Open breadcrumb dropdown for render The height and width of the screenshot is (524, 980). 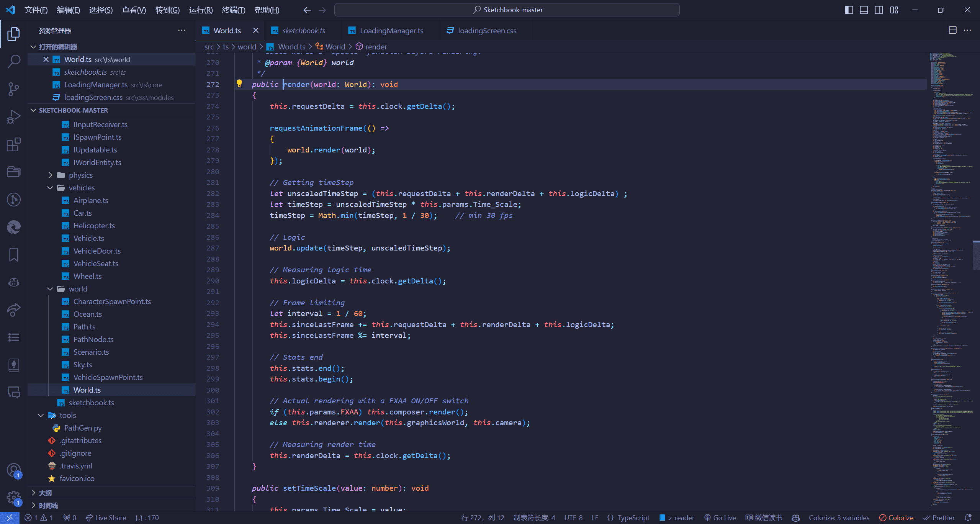point(371,47)
